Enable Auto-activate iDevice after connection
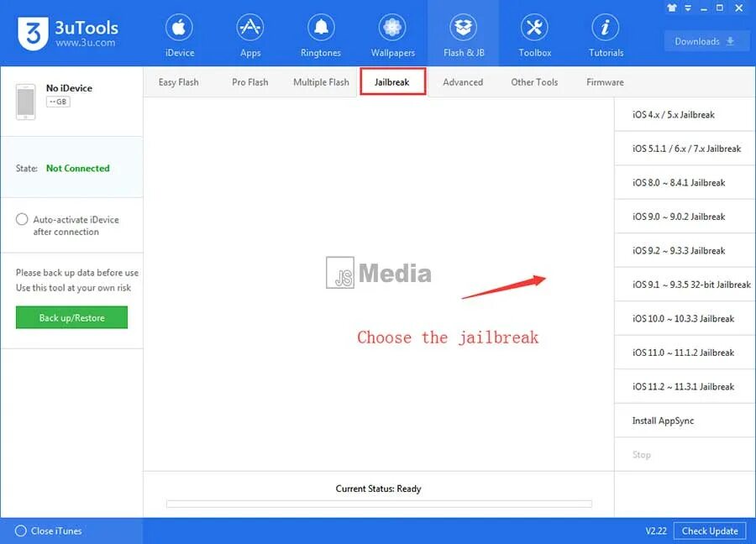Screen dimensions: 756x544 point(22,220)
